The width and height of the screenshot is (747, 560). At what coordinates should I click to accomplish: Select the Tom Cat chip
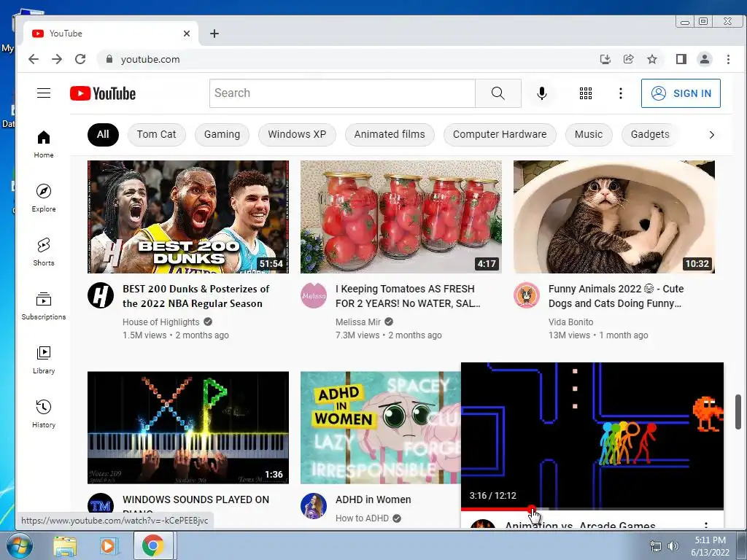click(156, 134)
